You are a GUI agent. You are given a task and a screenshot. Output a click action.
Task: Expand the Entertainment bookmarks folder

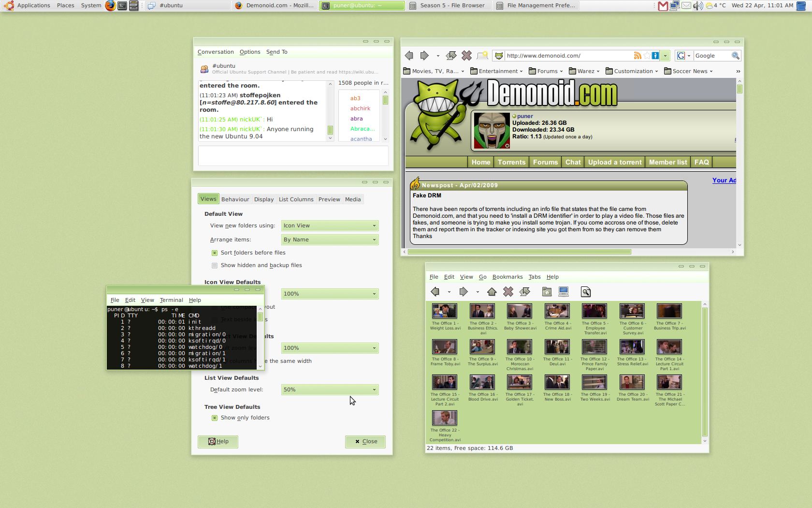[x=496, y=71]
